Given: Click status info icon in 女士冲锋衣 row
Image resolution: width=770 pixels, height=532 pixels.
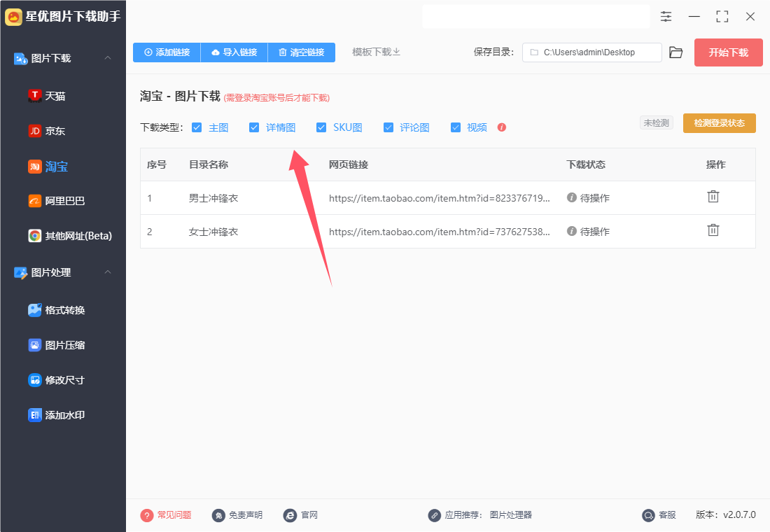Looking at the screenshot, I should pos(572,231).
